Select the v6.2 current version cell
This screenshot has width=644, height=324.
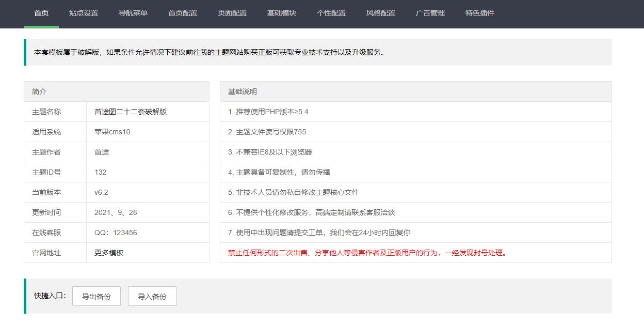point(101,192)
